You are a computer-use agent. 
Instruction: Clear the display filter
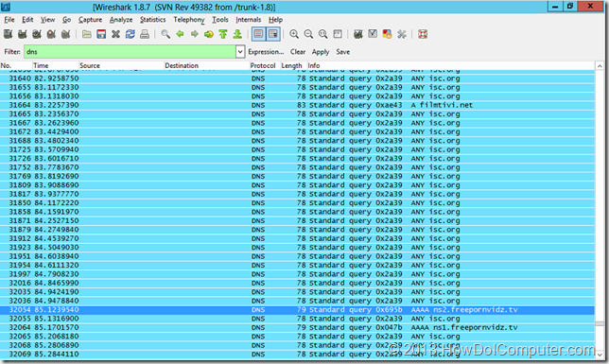tap(298, 52)
